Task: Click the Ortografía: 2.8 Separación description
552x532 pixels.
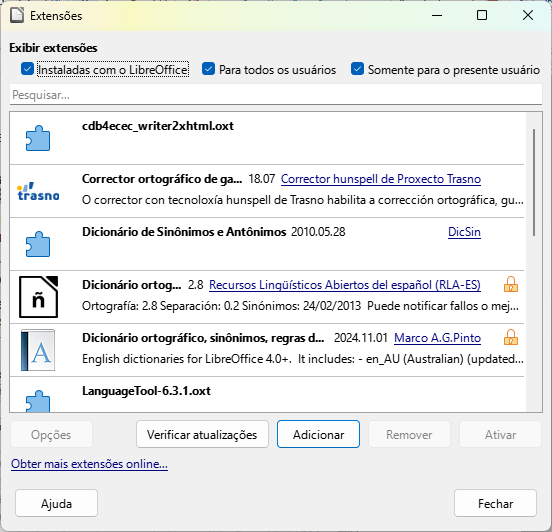Action: [x=300, y=306]
